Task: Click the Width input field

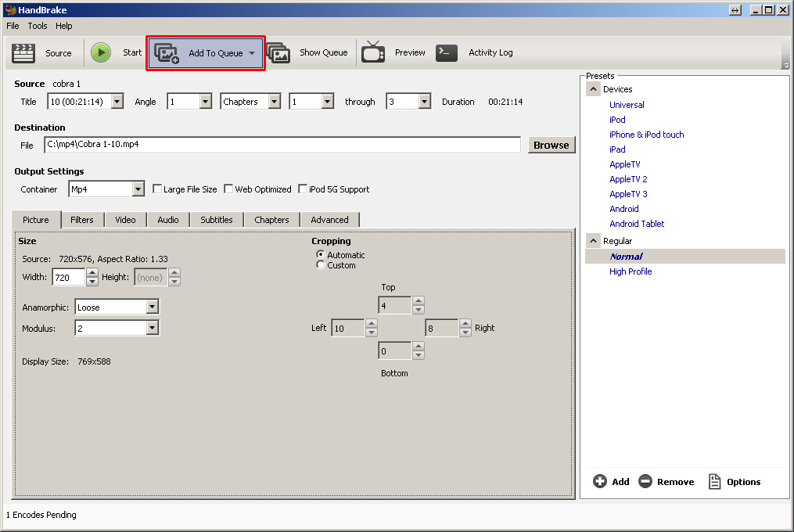Action: [x=69, y=277]
